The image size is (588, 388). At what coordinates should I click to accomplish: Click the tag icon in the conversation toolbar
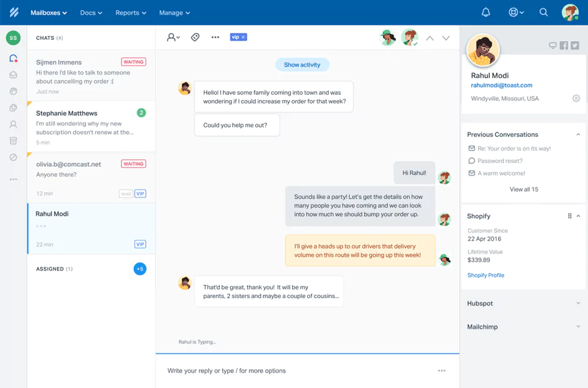(195, 37)
